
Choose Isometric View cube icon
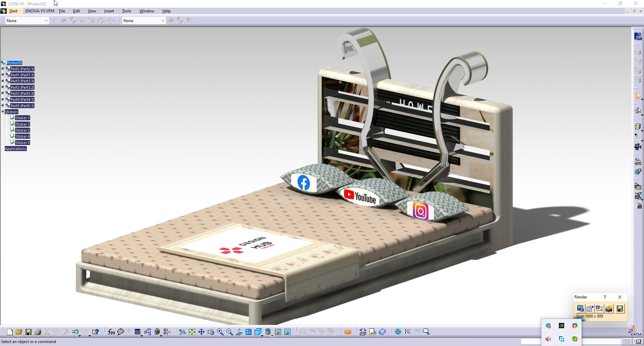point(258,332)
